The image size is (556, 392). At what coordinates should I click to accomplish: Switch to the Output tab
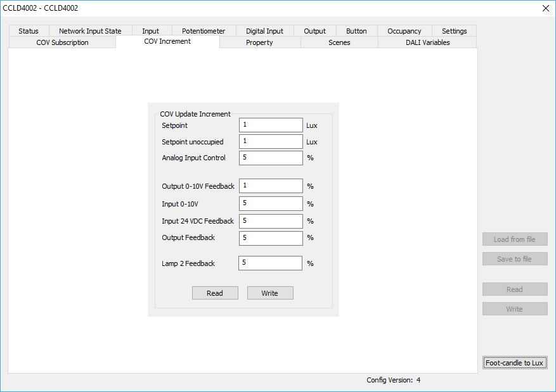(x=314, y=31)
